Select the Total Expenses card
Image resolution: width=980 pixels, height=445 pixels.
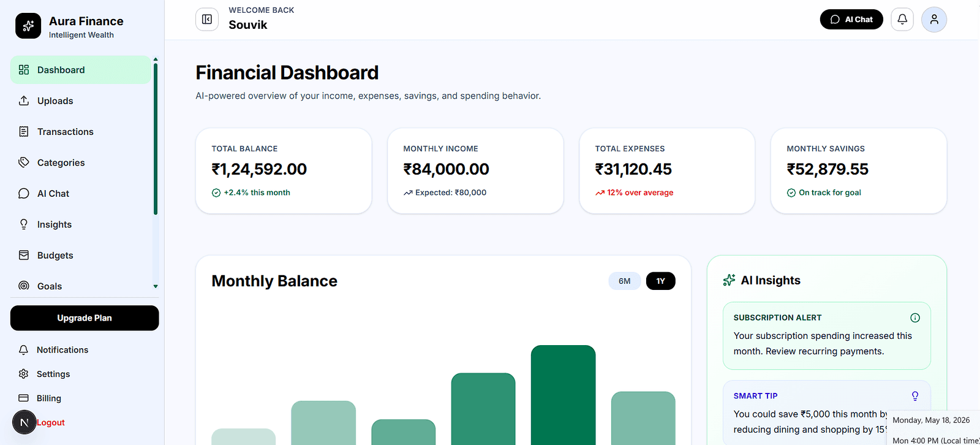[667, 171]
